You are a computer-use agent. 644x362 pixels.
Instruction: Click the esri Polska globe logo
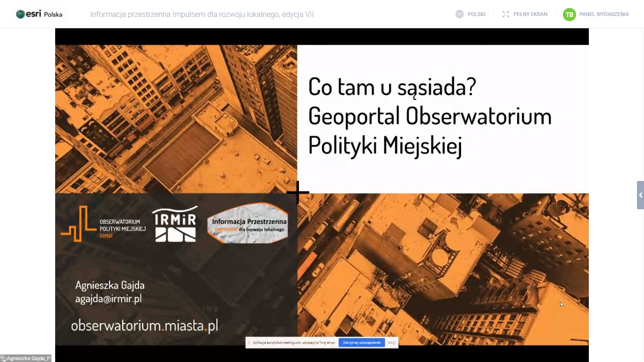click(19, 14)
